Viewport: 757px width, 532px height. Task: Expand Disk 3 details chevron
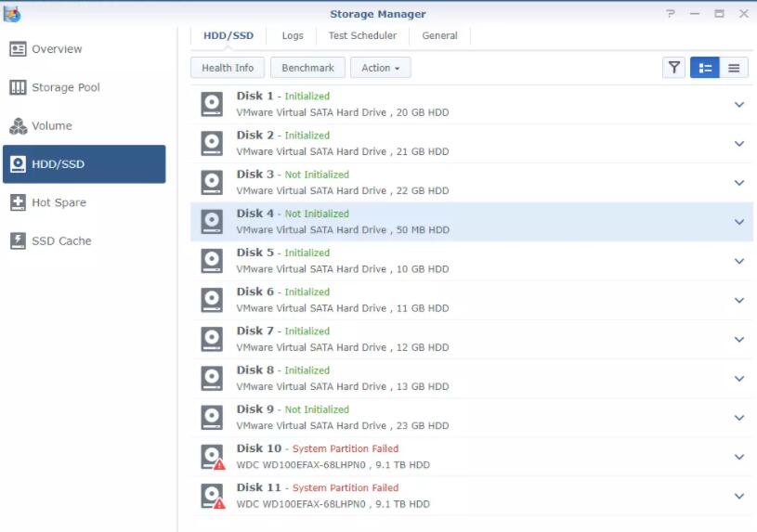(739, 183)
